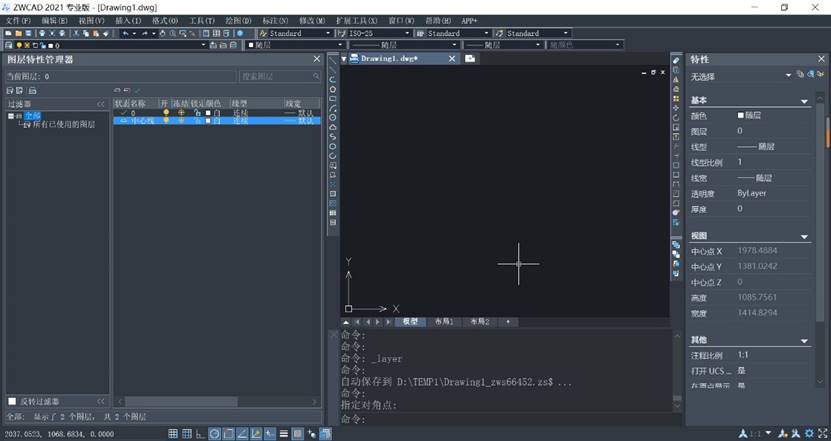
Task: Collapse the 基本 section in properties
Action: coord(805,101)
